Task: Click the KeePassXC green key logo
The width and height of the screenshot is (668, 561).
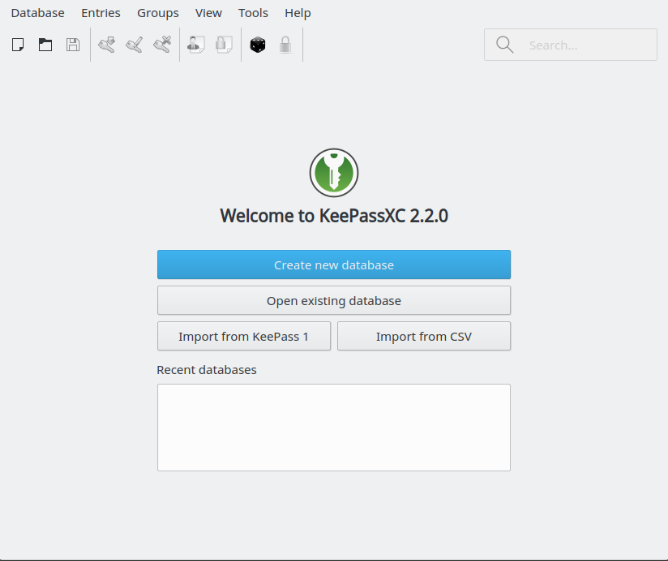Action: point(334,173)
